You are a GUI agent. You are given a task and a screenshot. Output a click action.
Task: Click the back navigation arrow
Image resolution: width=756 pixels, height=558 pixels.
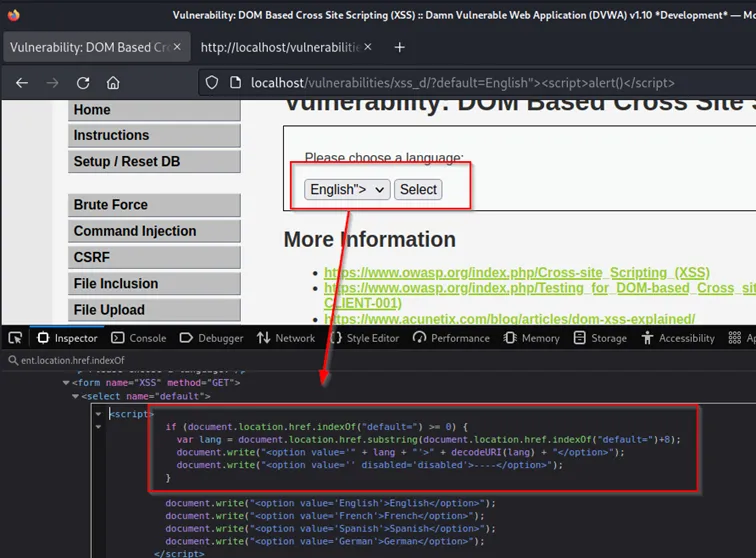(x=22, y=83)
